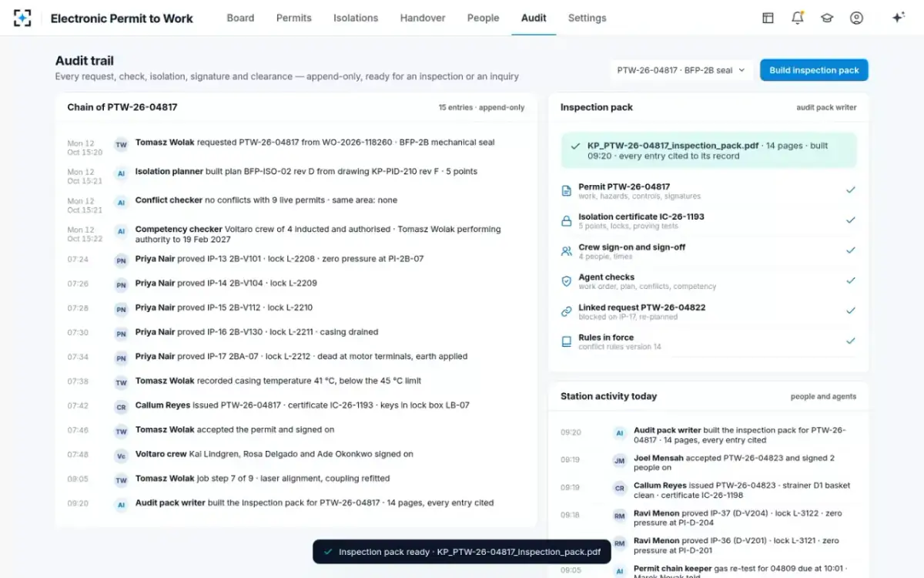Open the training graduation cap icon
This screenshot has width=924, height=578.
click(x=827, y=18)
